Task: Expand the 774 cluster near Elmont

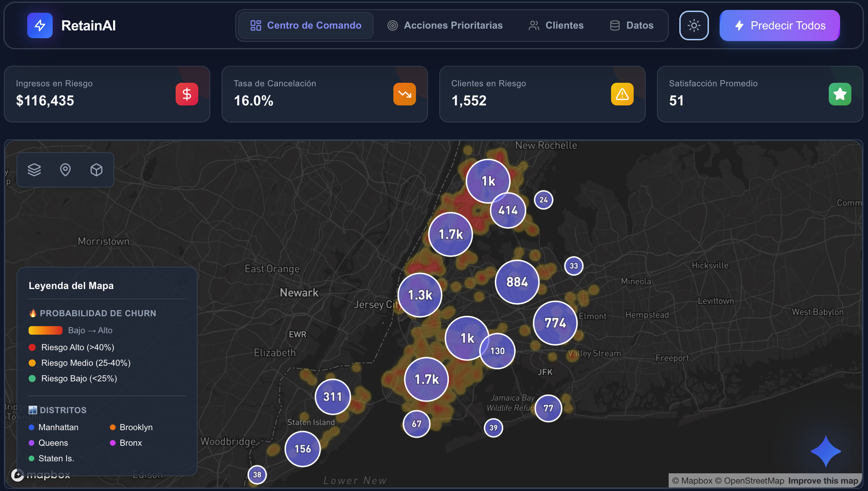Action: tap(555, 323)
